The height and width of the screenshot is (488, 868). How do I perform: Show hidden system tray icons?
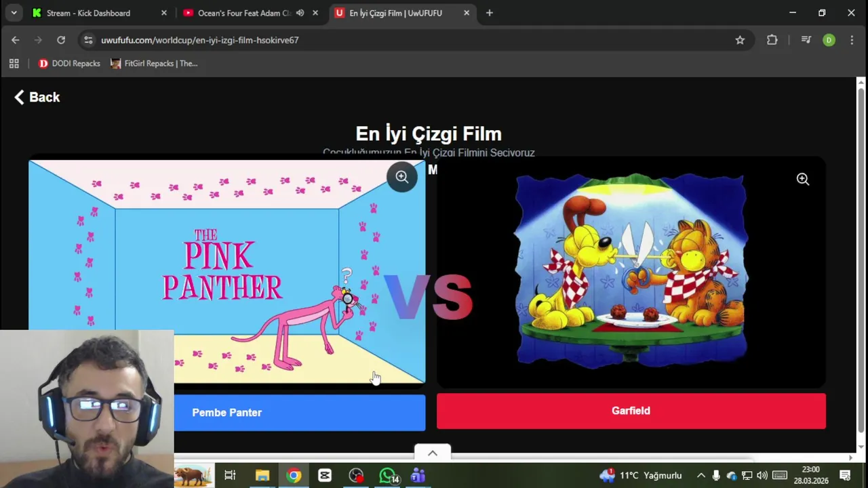[701, 476]
